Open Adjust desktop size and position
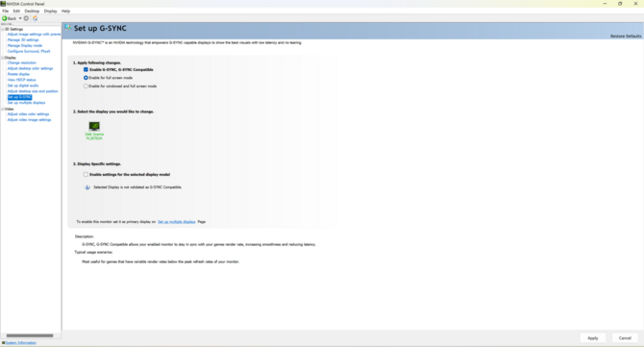 click(x=33, y=91)
